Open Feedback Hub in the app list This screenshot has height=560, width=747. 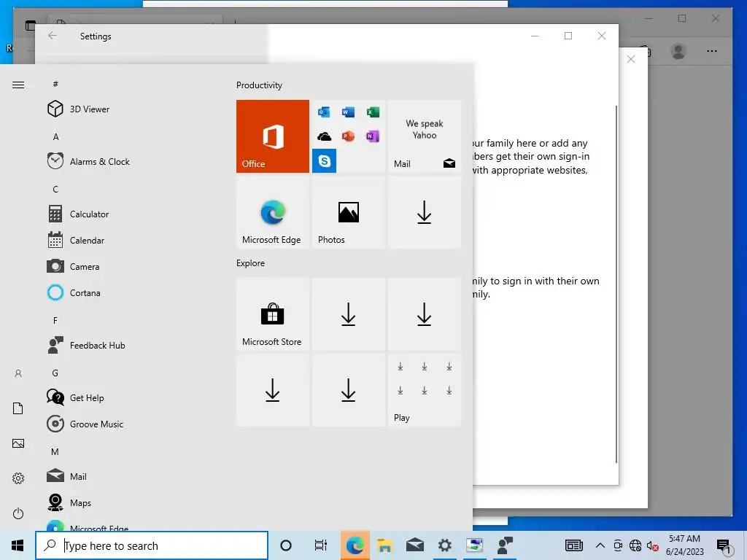[x=127, y=345]
